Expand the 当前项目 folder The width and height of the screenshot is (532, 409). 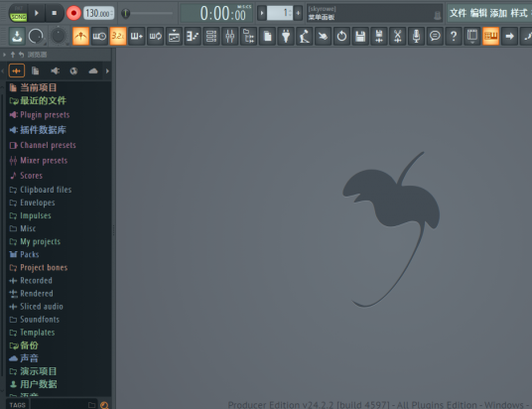(x=34, y=87)
